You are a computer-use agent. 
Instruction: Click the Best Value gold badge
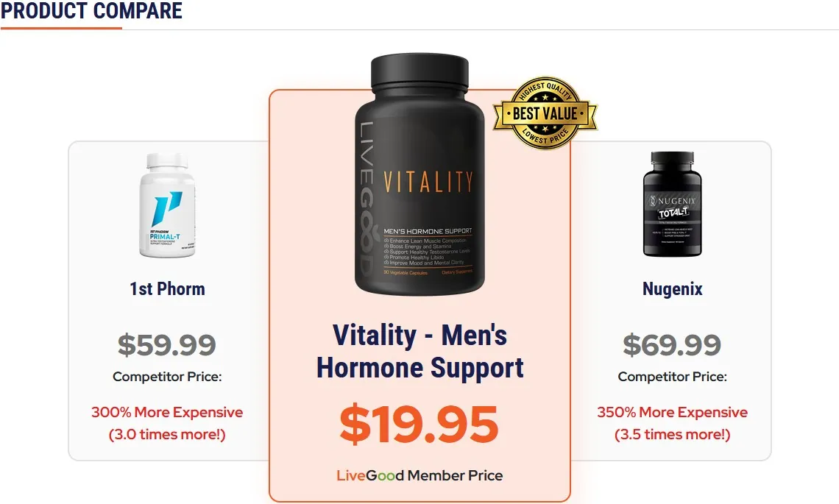pos(545,113)
